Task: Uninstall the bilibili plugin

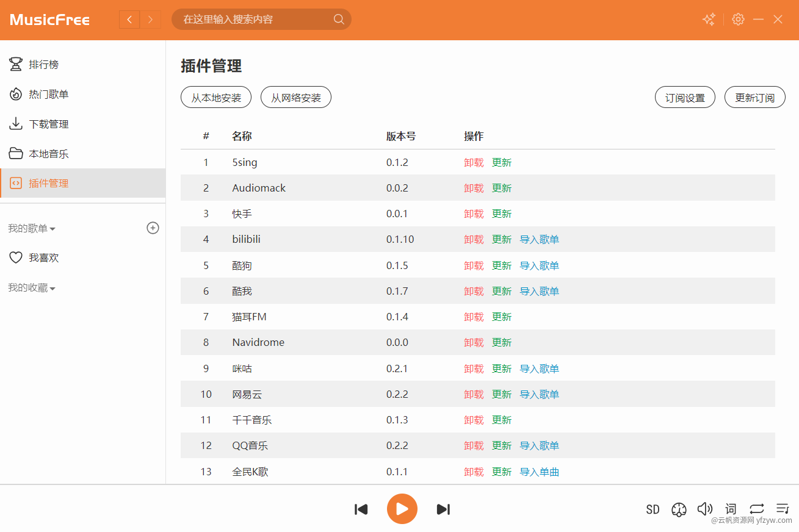Action: point(474,239)
